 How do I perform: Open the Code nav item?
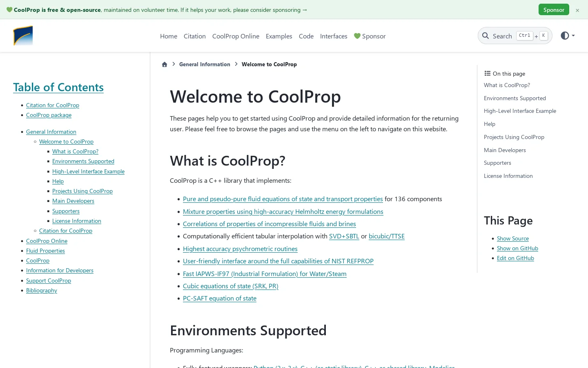[x=306, y=36]
